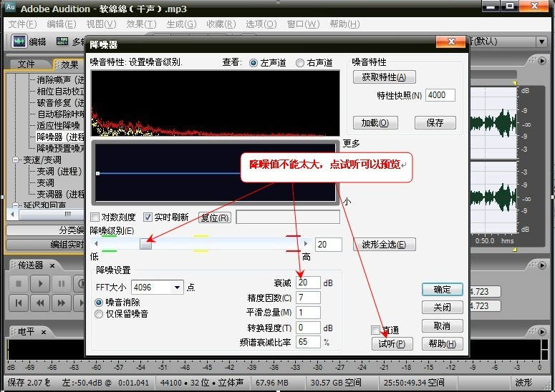Select right channel view
This screenshot has height=392, width=555.
(x=300, y=63)
